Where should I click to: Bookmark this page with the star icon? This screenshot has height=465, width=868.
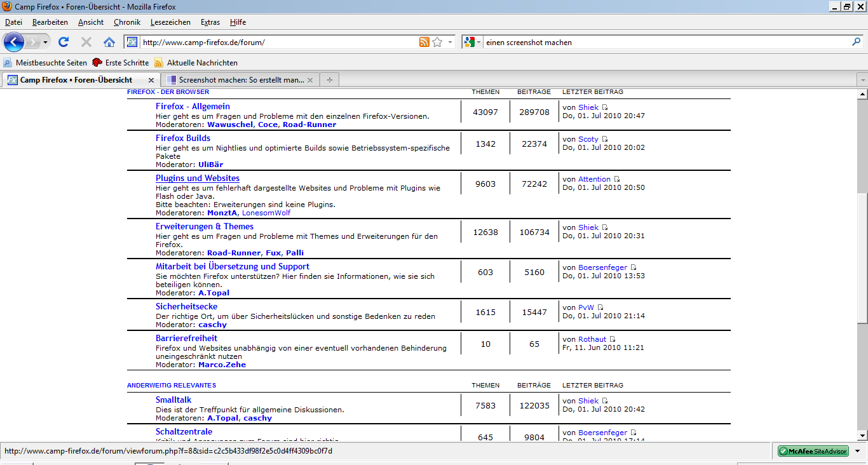click(x=437, y=43)
